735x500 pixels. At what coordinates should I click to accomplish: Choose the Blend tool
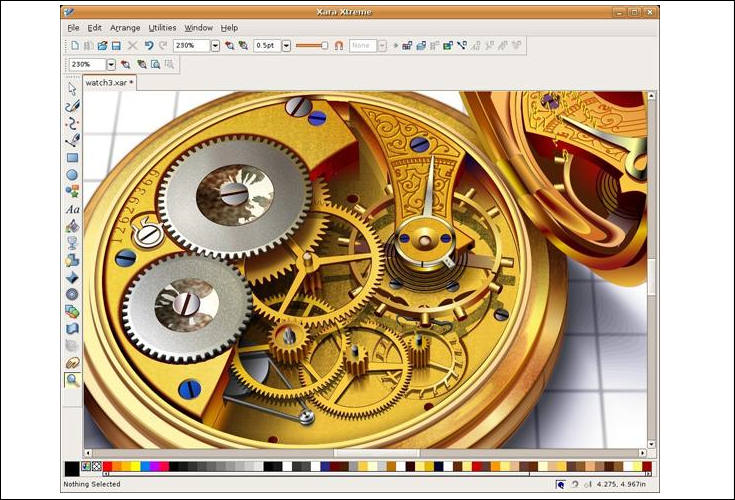tap(72, 311)
